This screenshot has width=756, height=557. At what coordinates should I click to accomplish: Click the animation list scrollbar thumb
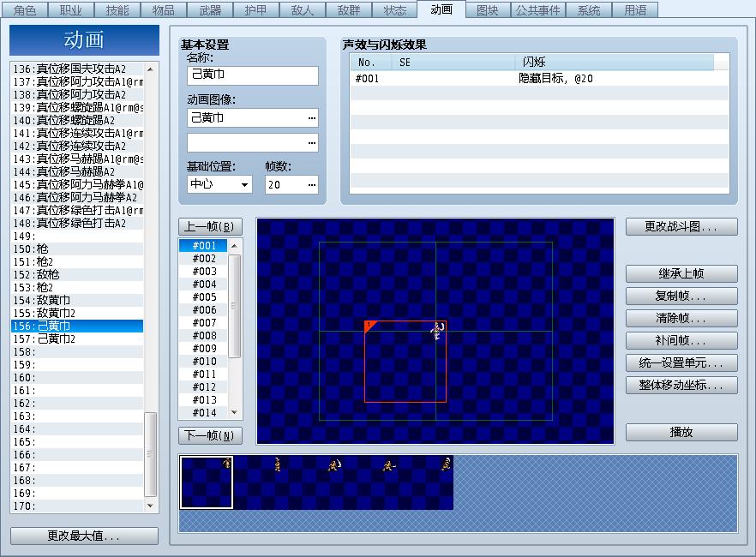(x=151, y=454)
